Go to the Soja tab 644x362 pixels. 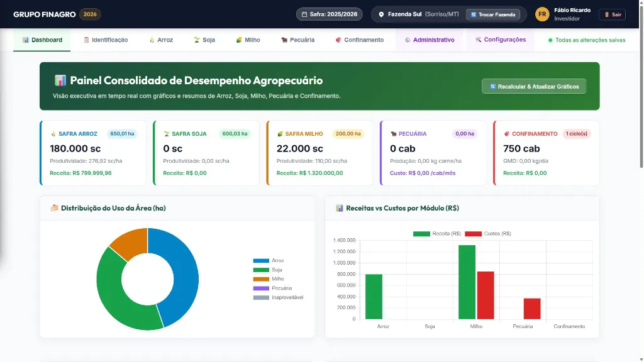(204, 40)
